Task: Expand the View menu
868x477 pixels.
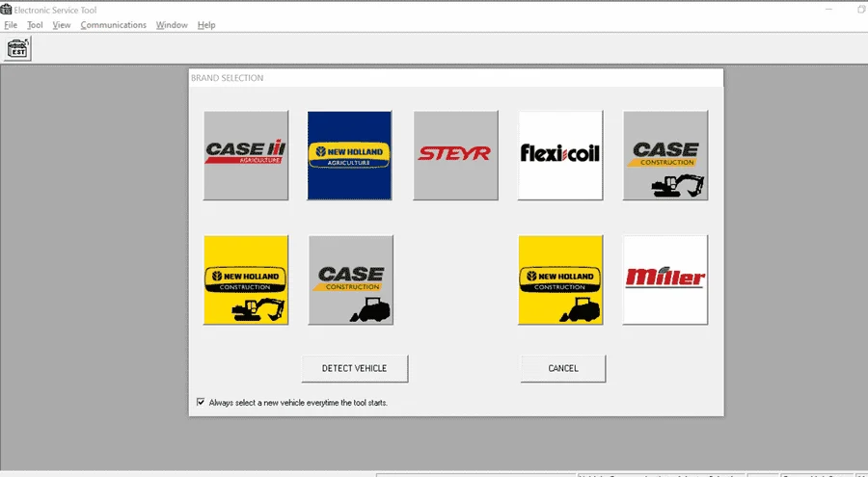Action: (62, 25)
